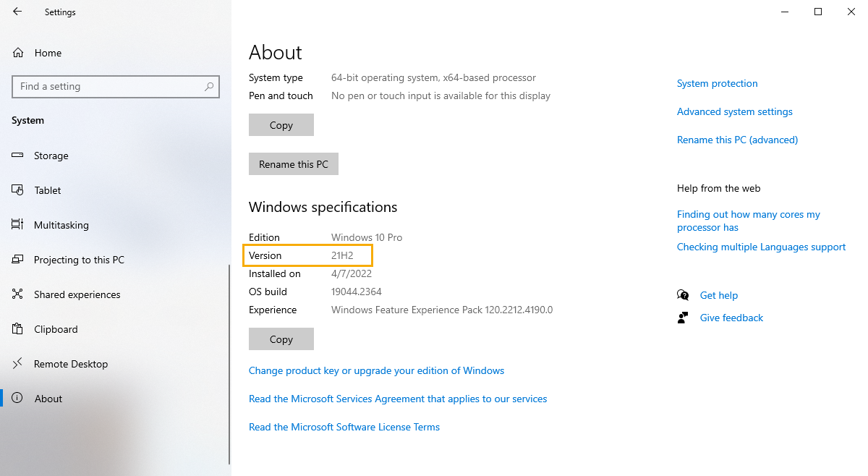Select Shared experiences page
The width and height of the screenshot is (868, 476).
[116, 294]
